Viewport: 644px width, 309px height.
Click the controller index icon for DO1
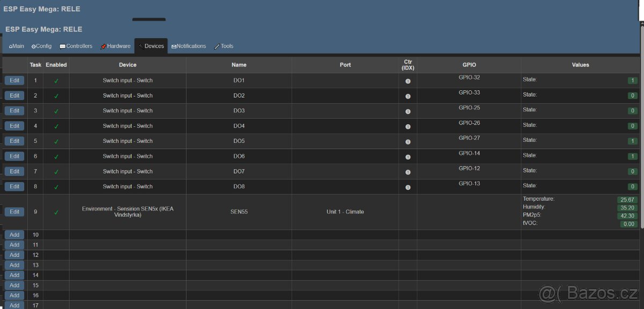click(408, 81)
